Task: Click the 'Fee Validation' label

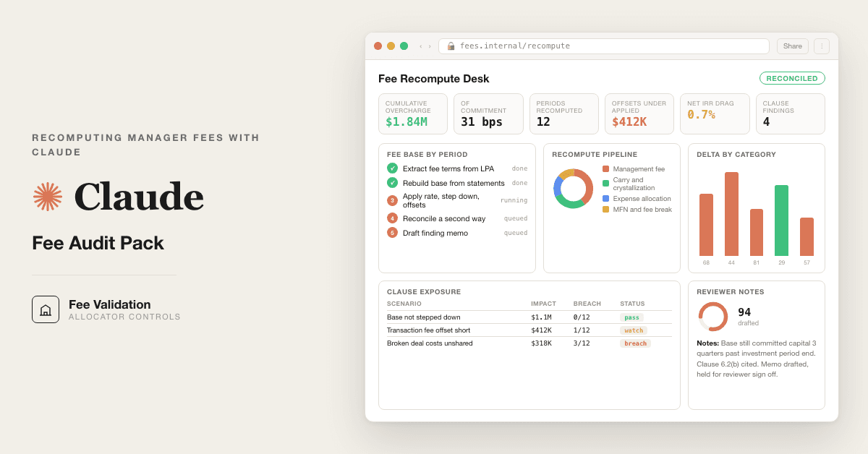Action: coord(110,304)
